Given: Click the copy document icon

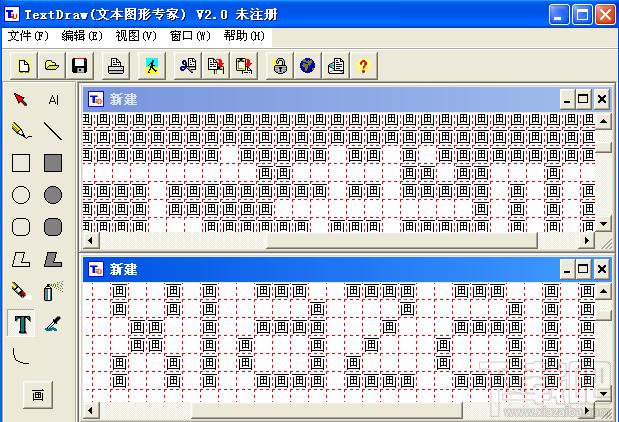Looking at the screenshot, I should 216,66.
